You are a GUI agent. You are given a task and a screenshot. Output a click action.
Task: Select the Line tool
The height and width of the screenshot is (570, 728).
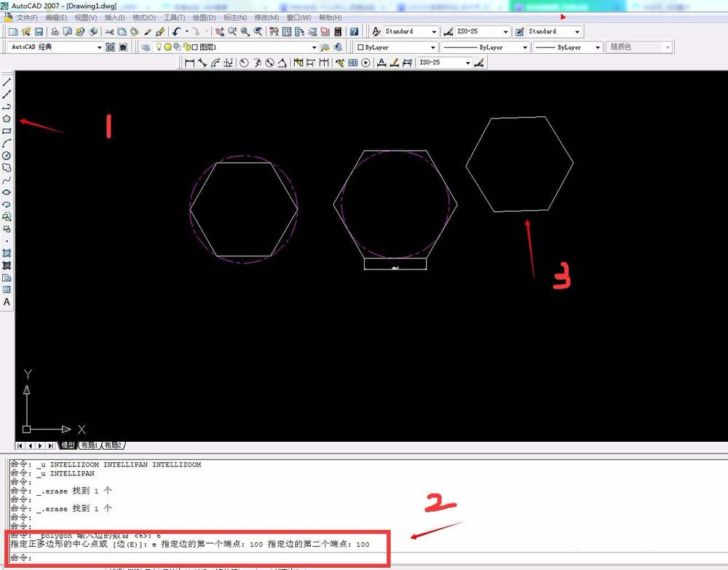tap(7, 82)
